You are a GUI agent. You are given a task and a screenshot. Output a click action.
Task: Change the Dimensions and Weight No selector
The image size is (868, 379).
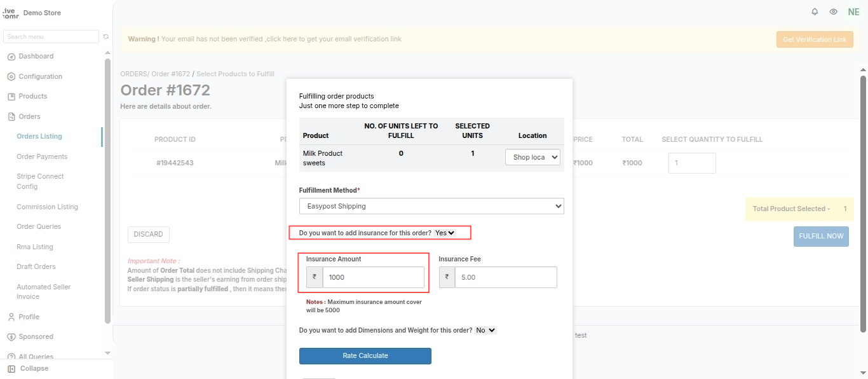(485, 331)
